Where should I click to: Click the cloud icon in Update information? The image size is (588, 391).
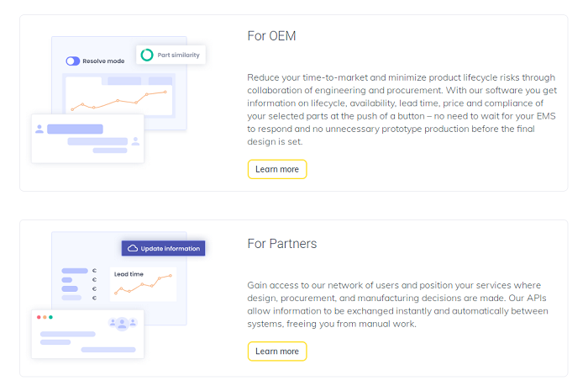[x=133, y=248]
